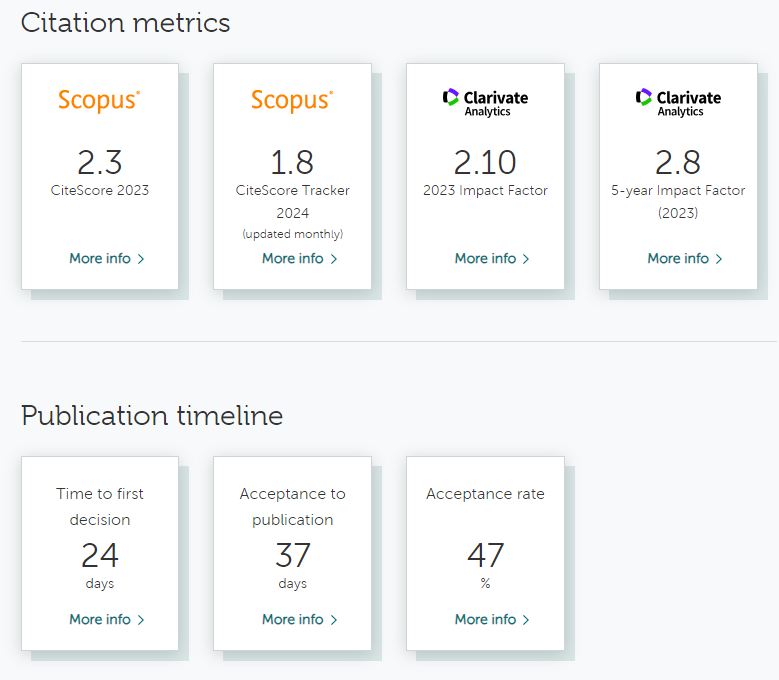Select the 2.3 CiteScore value

pyautogui.click(x=99, y=162)
